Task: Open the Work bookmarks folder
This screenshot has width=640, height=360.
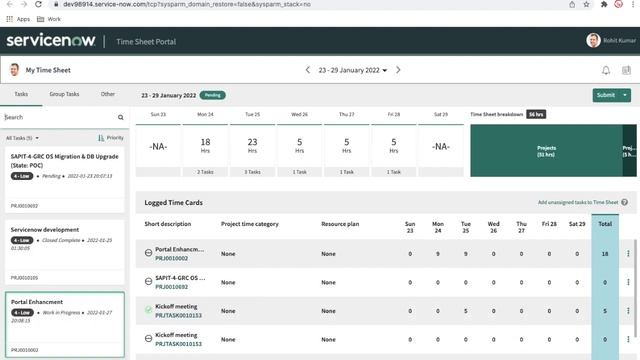Action: [49, 19]
